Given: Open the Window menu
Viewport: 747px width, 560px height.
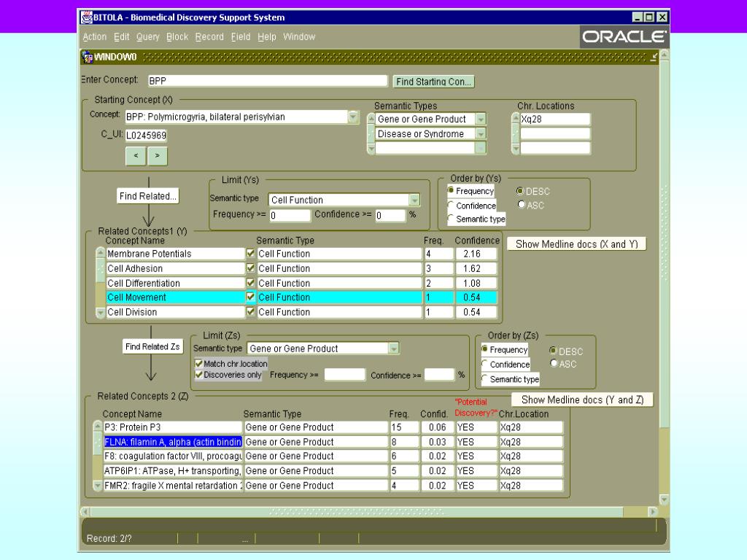Looking at the screenshot, I should [299, 36].
